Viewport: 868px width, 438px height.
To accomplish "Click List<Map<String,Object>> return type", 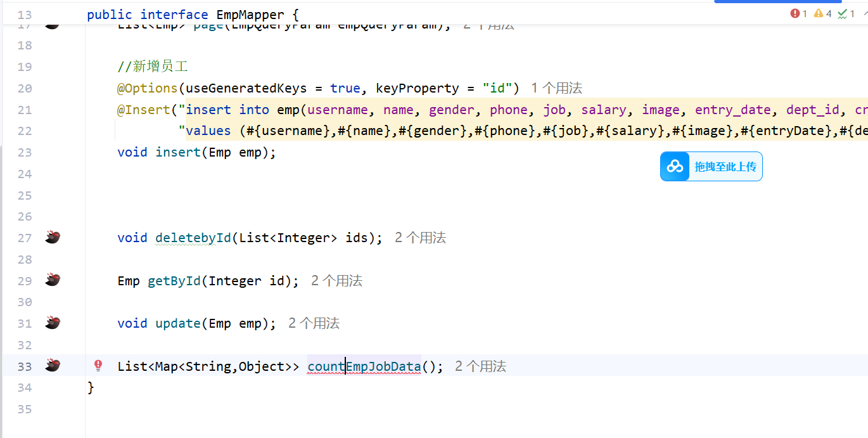I will (208, 366).
